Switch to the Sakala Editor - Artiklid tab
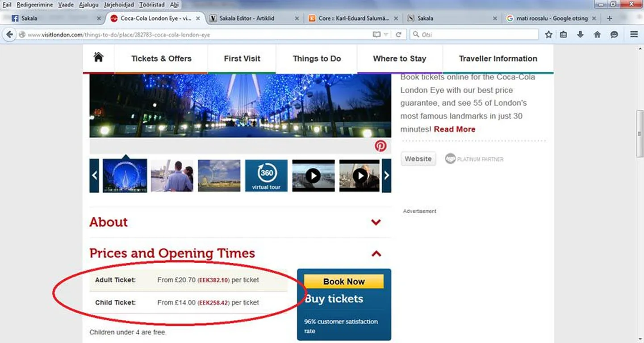The image size is (644, 343). (x=254, y=18)
